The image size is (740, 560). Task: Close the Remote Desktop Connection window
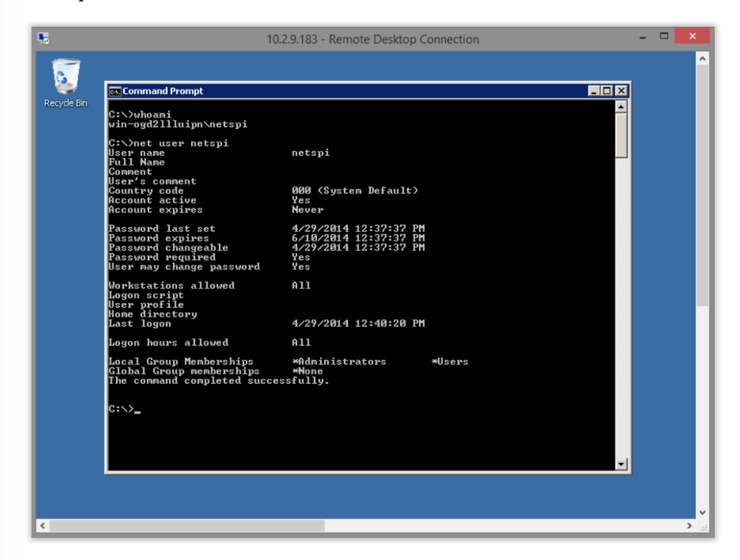pos(692,36)
